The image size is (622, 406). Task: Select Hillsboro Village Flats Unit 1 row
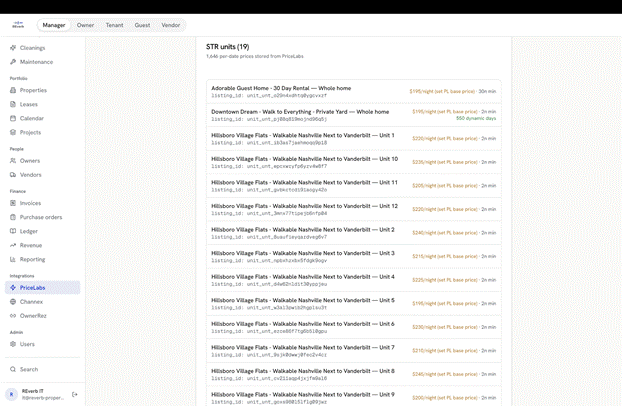[x=353, y=139]
